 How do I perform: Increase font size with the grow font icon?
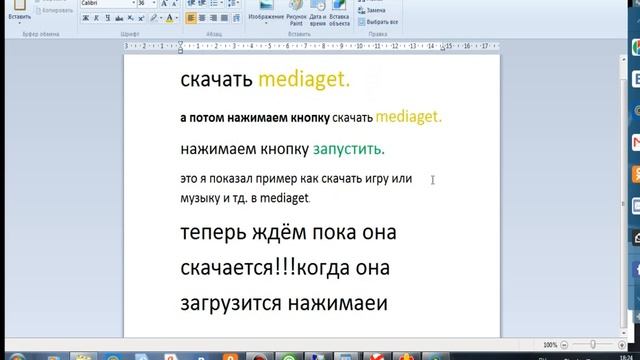164,4
